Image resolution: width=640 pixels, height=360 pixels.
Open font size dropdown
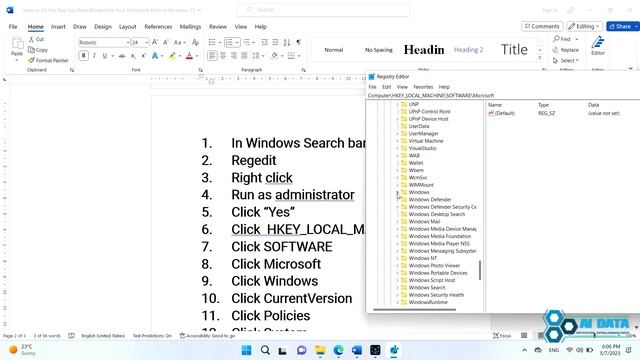147,42
